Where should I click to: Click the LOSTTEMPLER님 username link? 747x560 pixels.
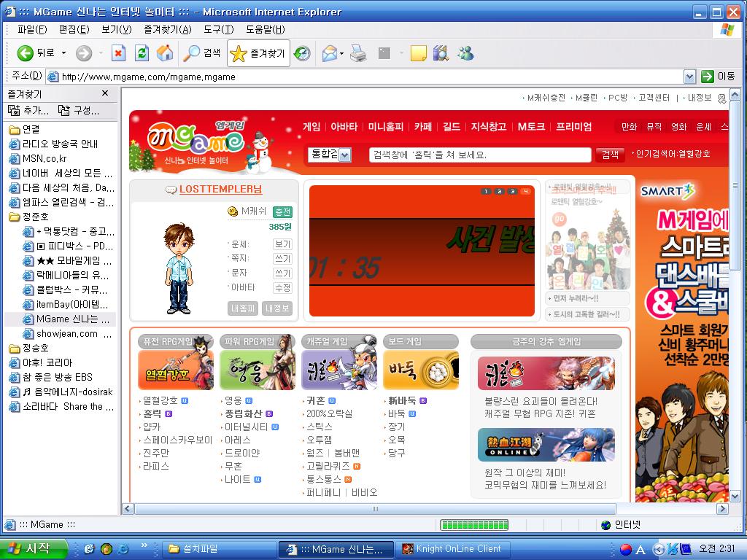pyautogui.click(x=220, y=189)
